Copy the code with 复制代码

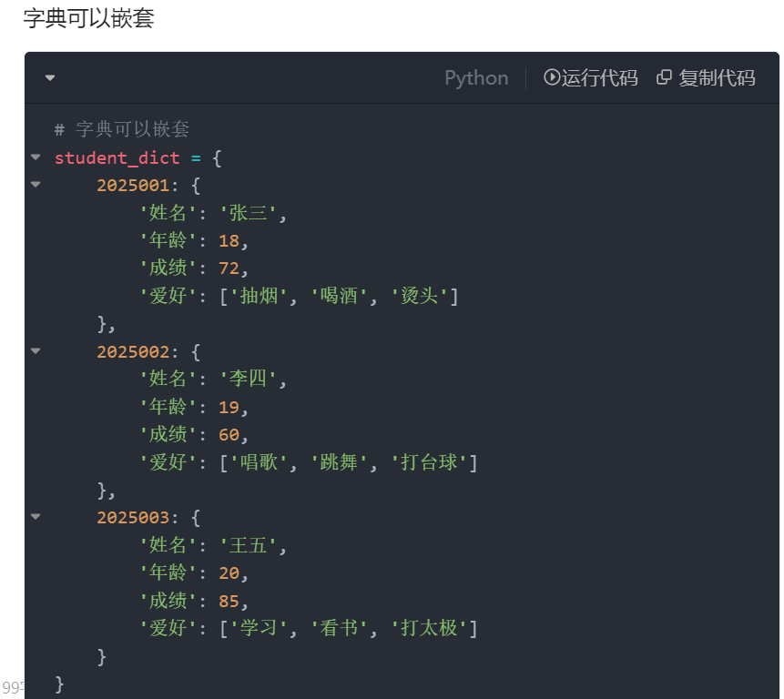coord(706,78)
